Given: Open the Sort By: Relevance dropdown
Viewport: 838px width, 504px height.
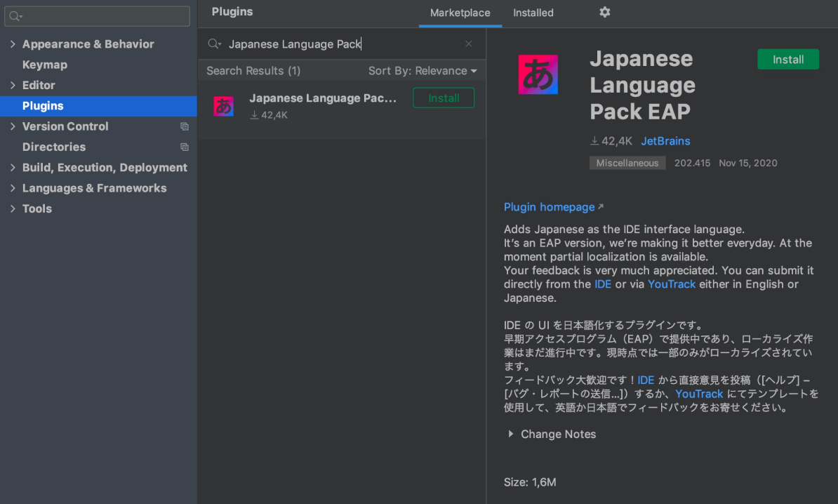Looking at the screenshot, I should (423, 71).
